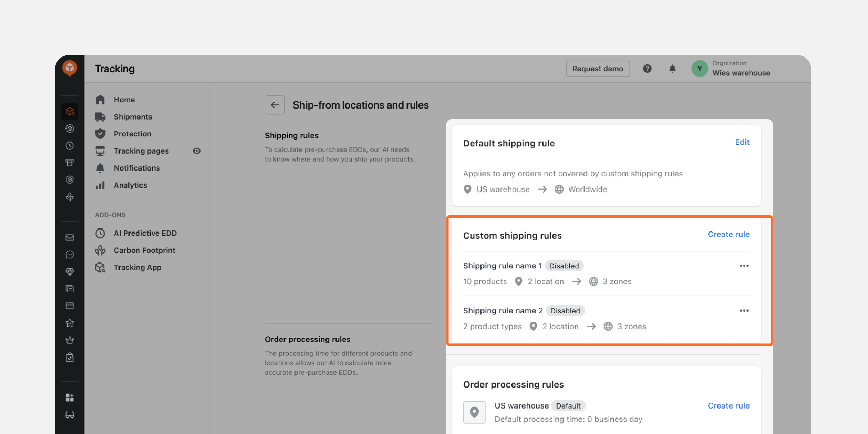Screen dimensions: 868x434
Task: Edit the Default shipping rule
Action: click(x=742, y=142)
